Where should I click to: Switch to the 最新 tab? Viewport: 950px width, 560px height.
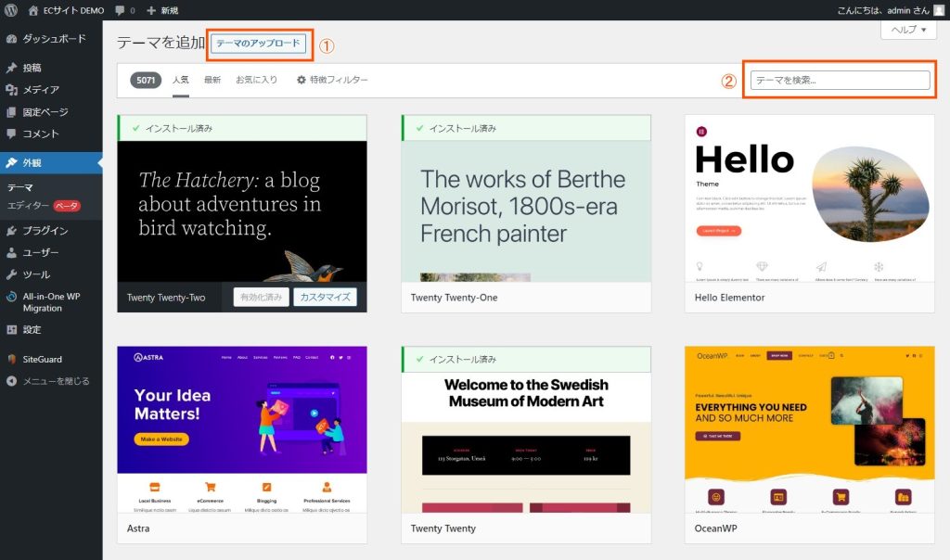coord(212,81)
